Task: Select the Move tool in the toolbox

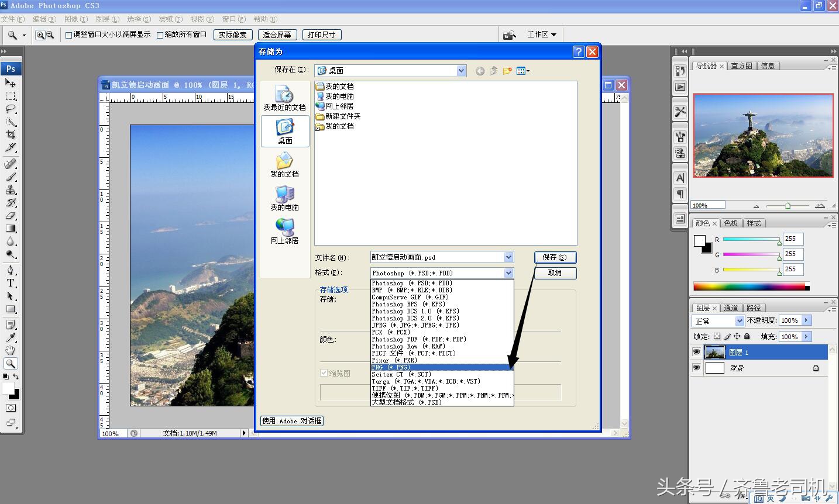Action: click(11, 83)
